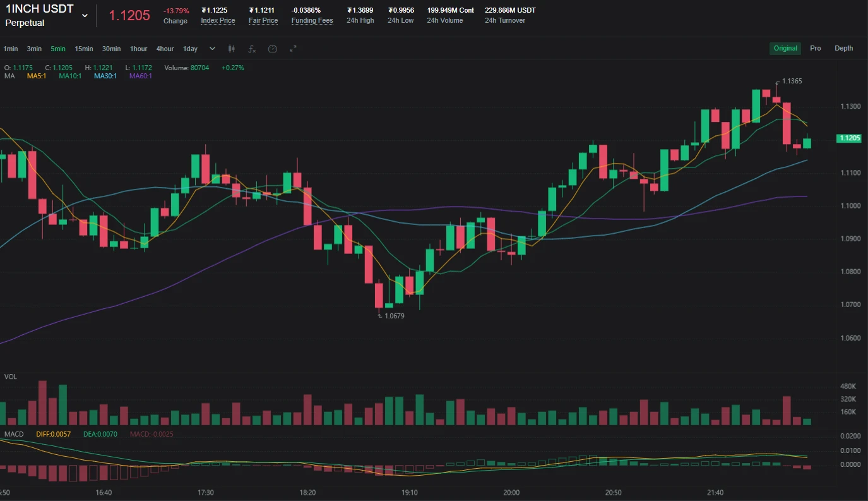Click the +0.27% candle change readout
Image resolution: width=868 pixels, height=501 pixels.
[x=233, y=68]
